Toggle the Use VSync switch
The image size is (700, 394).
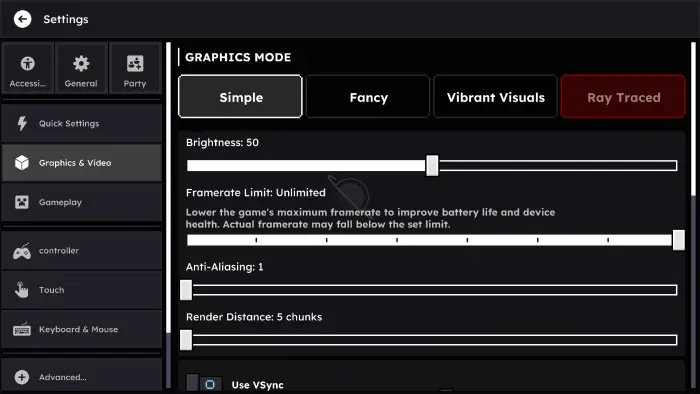tap(204, 384)
